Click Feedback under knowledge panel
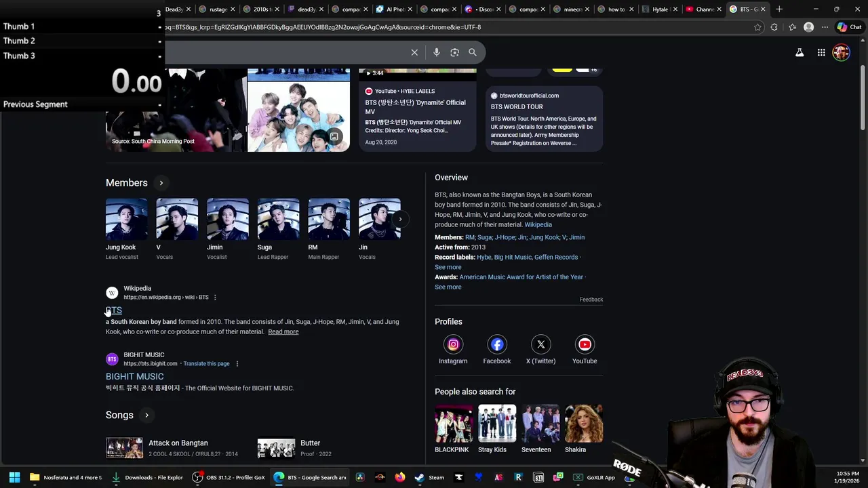The height and width of the screenshot is (488, 868). (x=591, y=300)
